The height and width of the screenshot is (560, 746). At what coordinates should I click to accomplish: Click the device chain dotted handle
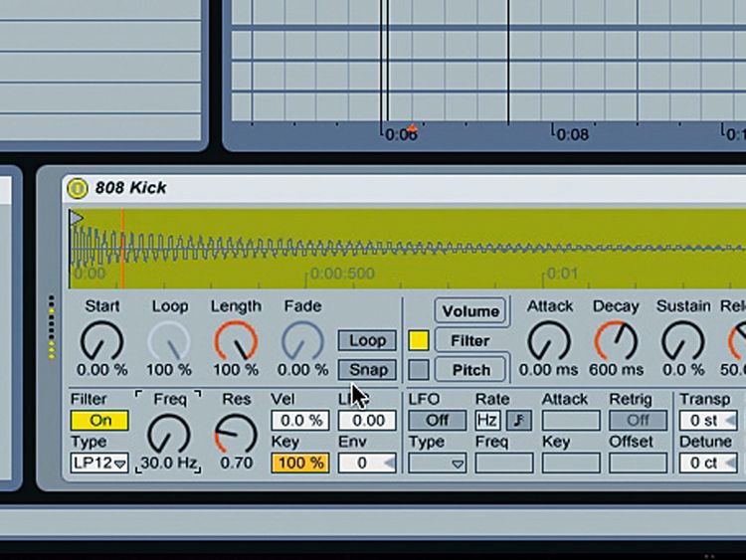(52, 327)
